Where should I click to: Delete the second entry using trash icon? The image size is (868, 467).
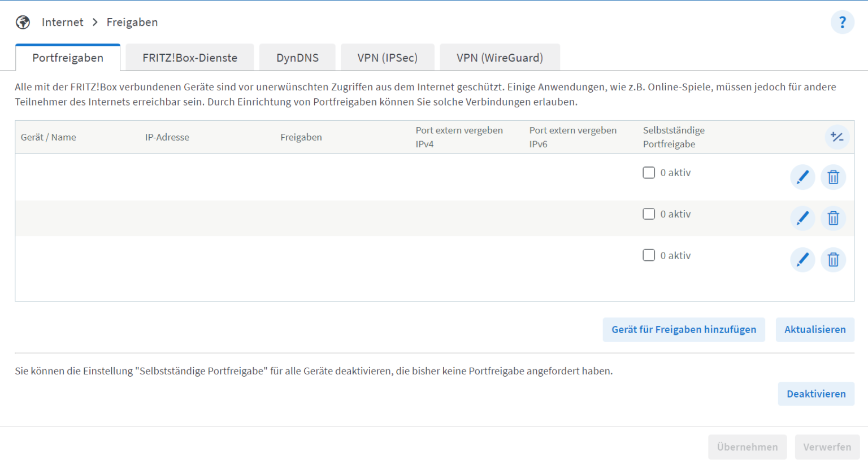[833, 218]
